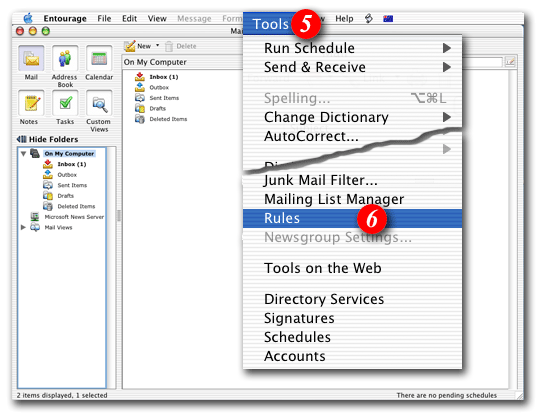Click the folder pane splitter handle
Image resolution: width=537 pixels, height=413 pixels.
119,216
